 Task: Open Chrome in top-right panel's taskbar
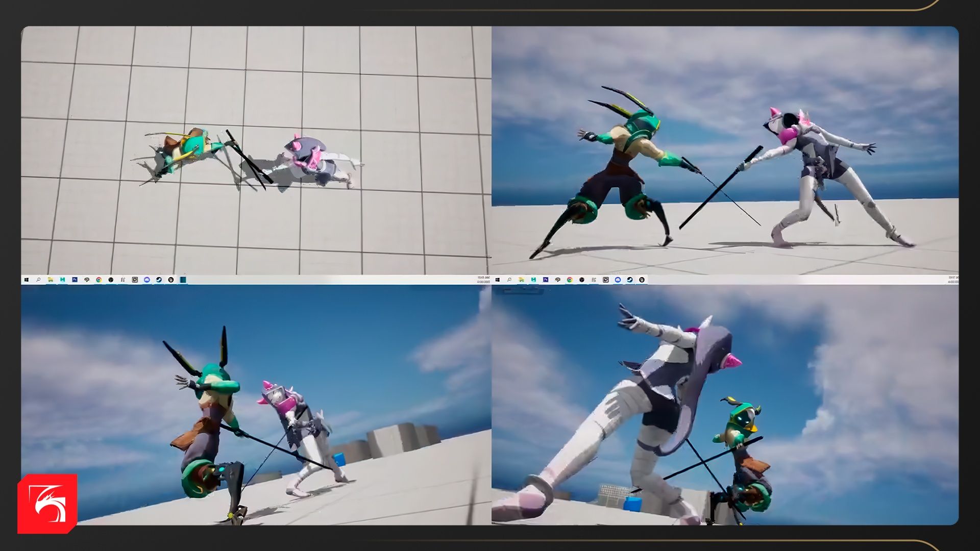pos(570,280)
